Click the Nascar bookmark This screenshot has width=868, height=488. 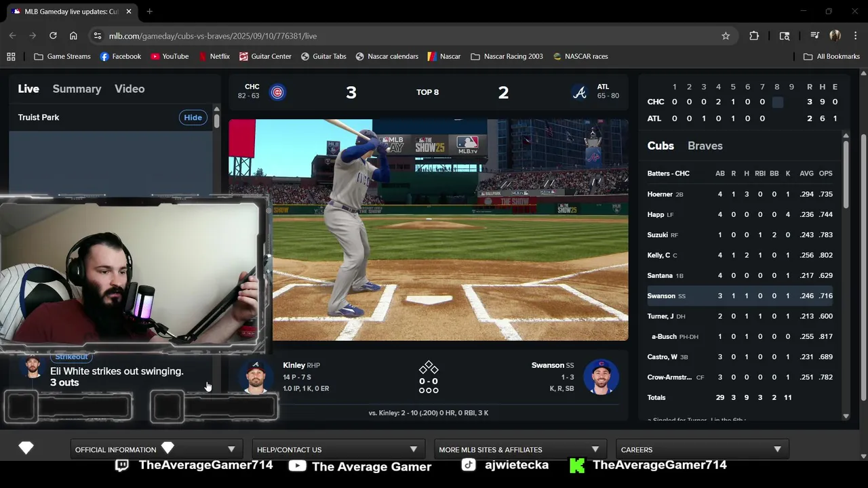444,56
